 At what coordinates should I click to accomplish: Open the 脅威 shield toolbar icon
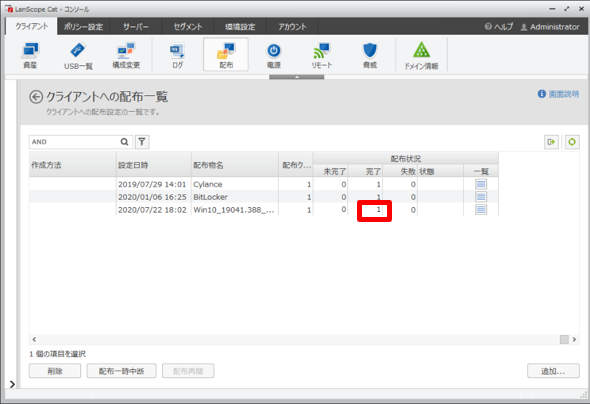click(x=370, y=55)
